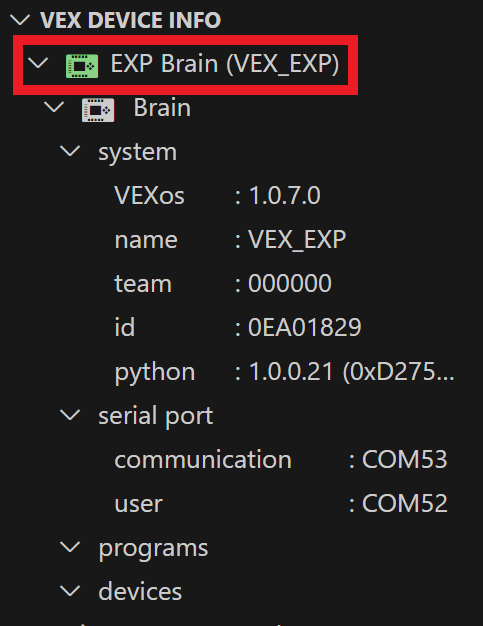Click the serial port label
The image size is (483, 626).
(x=156, y=416)
